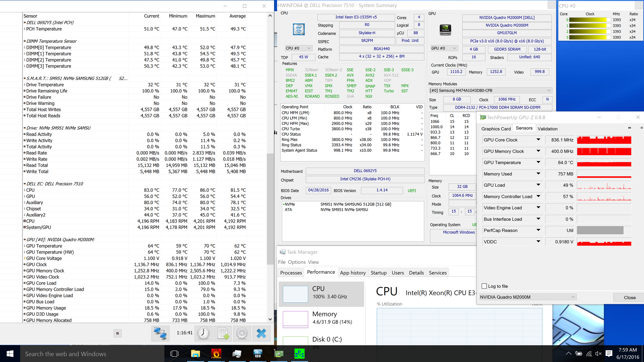Image resolution: width=644 pixels, height=362 pixels.
Task: Open GPU-Z graphics card taskbar icon
Action: 278,354
